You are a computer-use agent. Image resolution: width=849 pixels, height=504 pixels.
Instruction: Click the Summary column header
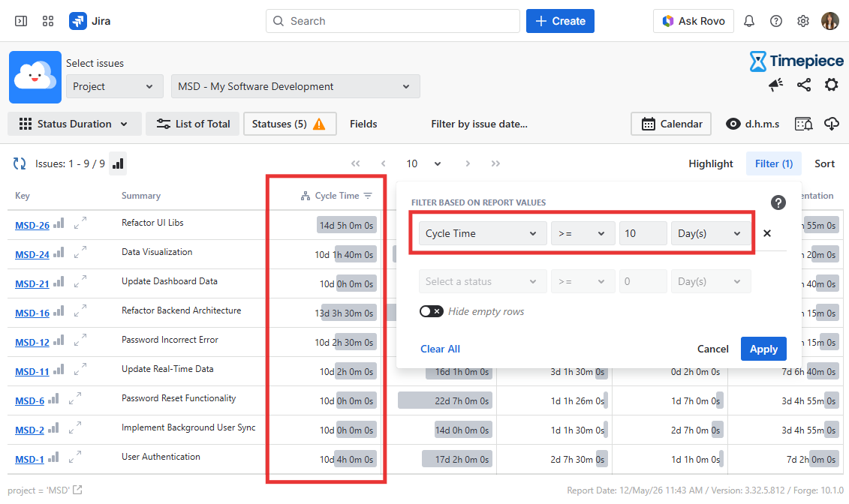coord(141,196)
